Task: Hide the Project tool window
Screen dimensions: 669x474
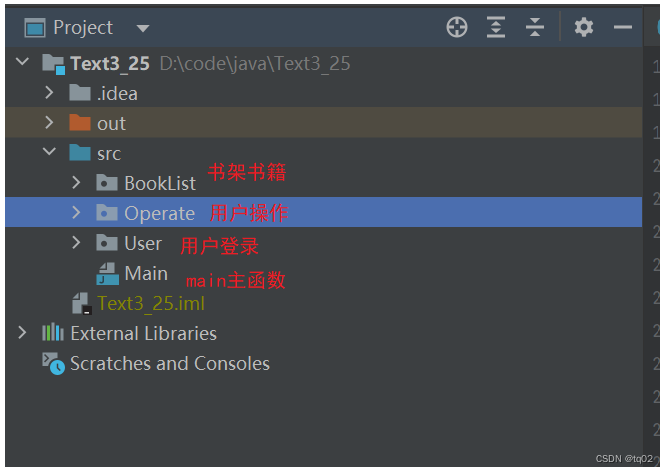Action: coord(623,27)
